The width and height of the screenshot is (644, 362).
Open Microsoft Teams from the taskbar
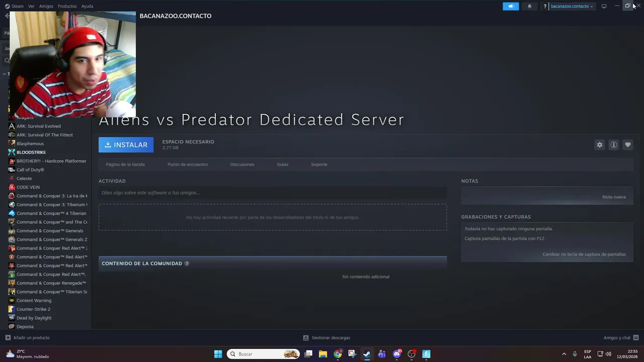click(382, 354)
